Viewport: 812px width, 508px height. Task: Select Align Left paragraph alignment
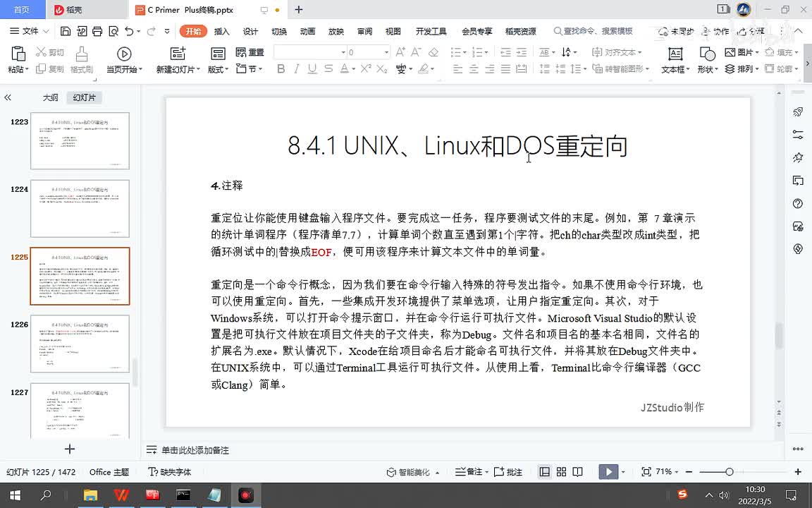point(457,68)
